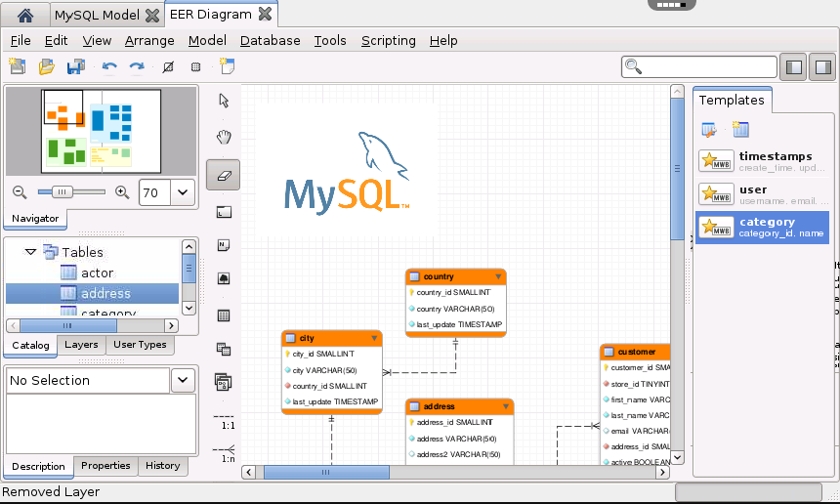Pick the place new table tool

click(x=224, y=315)
